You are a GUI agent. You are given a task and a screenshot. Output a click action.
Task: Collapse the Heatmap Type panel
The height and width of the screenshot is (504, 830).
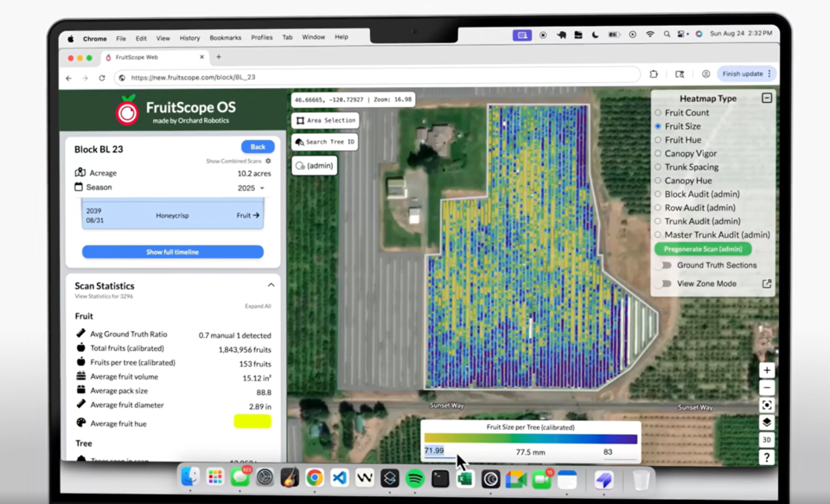point(766,99)
